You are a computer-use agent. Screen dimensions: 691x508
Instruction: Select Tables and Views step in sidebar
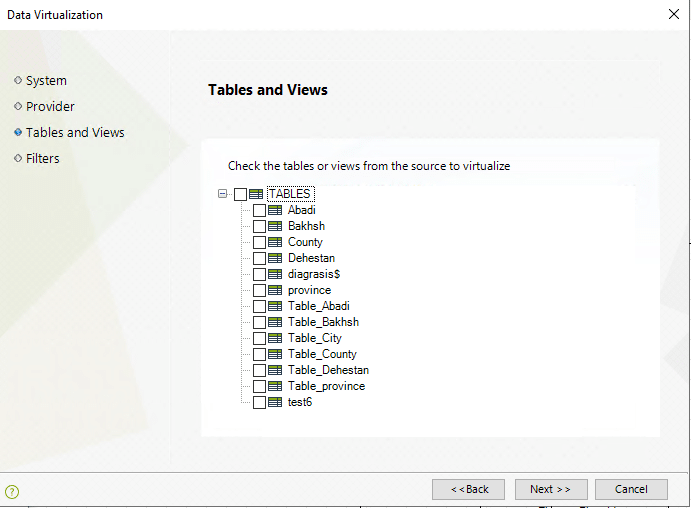(x=75, y=133)
